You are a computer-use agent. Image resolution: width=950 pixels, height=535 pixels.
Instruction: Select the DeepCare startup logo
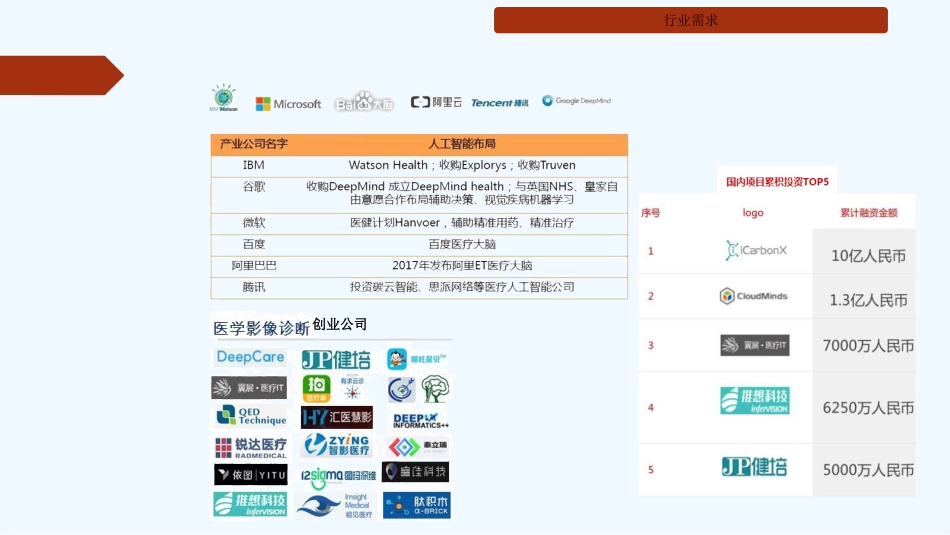(250, 357)
